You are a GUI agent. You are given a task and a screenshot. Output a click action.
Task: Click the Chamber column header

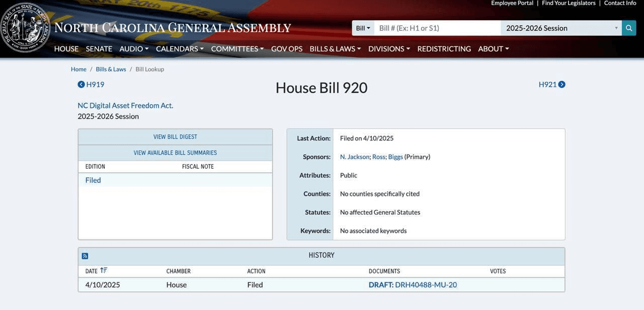179,271
